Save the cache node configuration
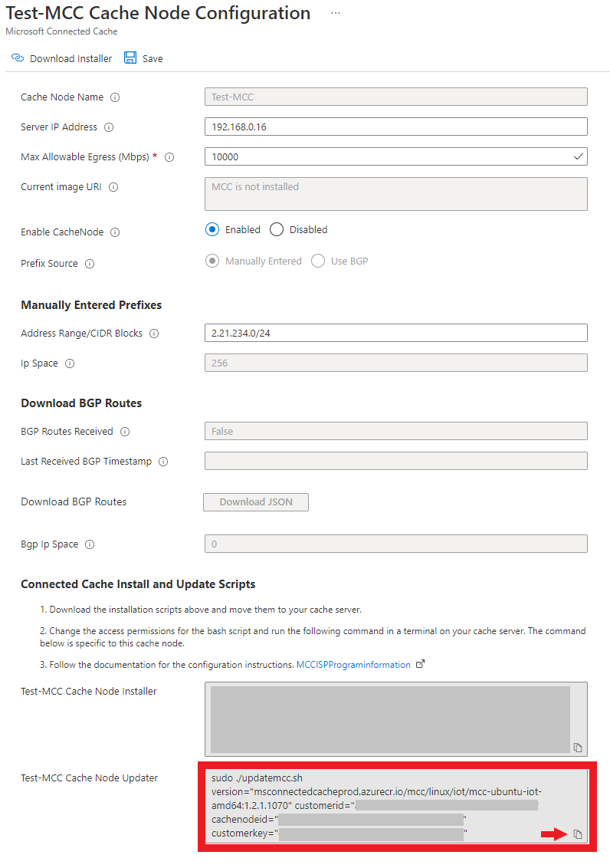610x868 pixels. click(x=144, y=59)
